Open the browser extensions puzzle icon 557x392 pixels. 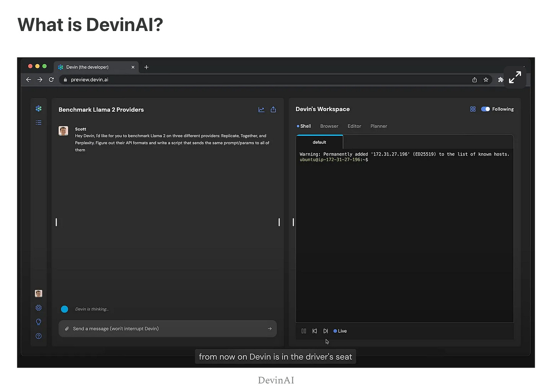pos(500,80)
